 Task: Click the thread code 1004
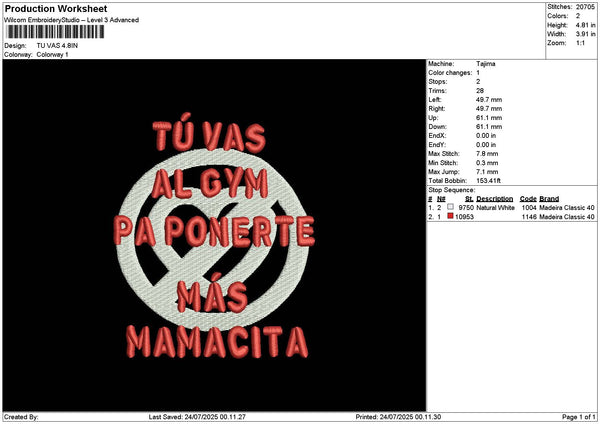(529, 208)
